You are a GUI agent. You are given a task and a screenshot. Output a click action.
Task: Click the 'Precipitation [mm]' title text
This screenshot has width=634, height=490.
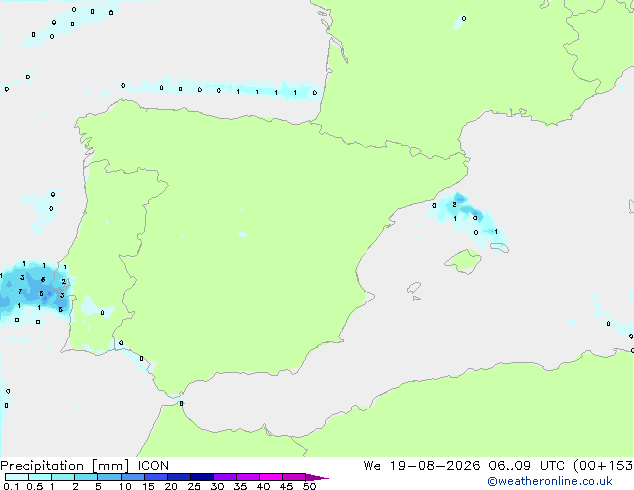[x=65, y=466]
